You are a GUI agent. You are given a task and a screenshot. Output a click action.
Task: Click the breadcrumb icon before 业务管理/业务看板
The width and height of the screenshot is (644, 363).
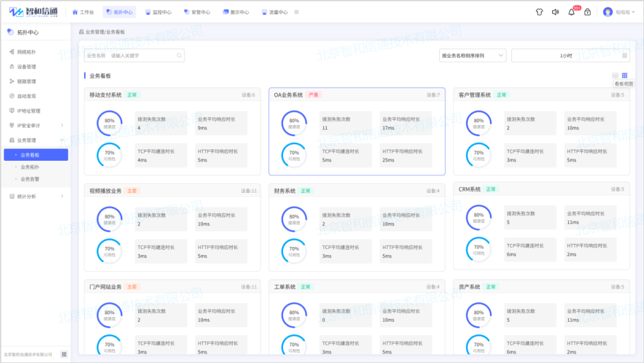coord(81,31)
